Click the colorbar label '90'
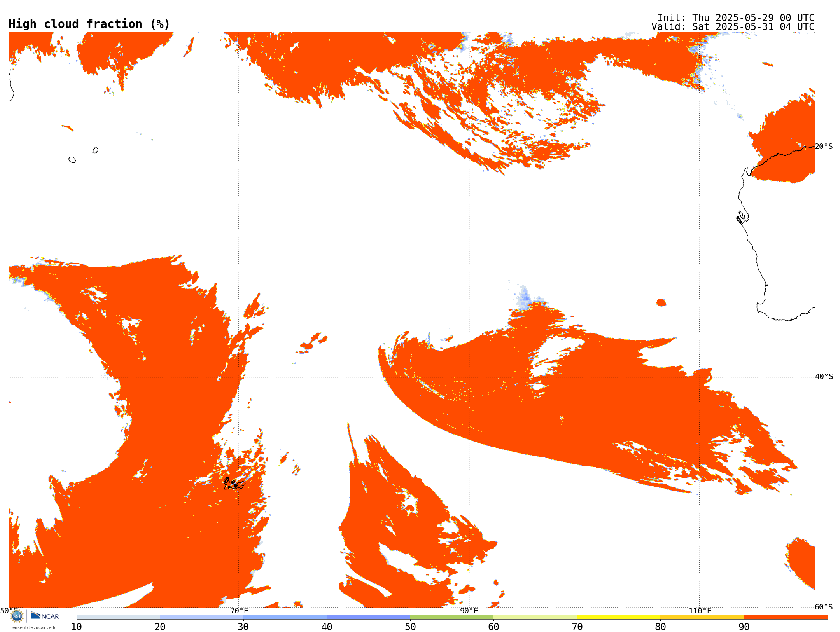The image size is (840, 632). (x=744, y=627)
